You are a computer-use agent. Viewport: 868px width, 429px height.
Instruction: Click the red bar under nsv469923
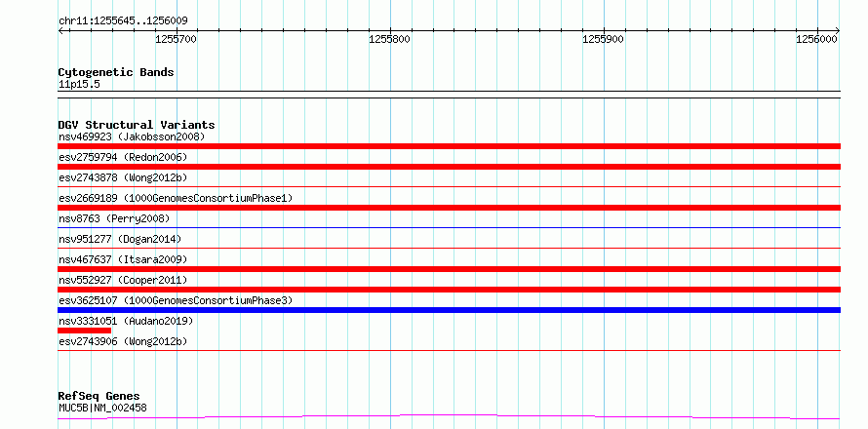(449, 146)
